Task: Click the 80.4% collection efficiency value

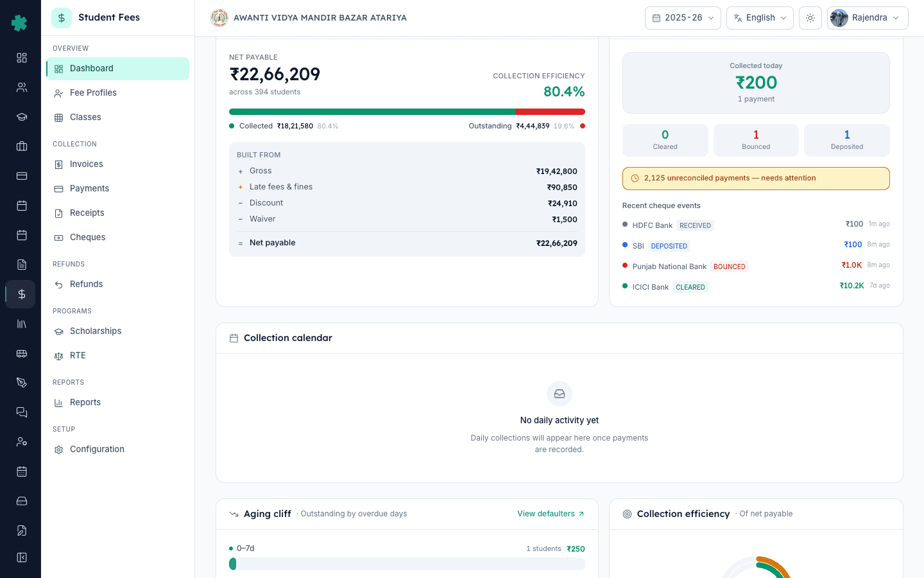Action: click(x=564, y=92)
